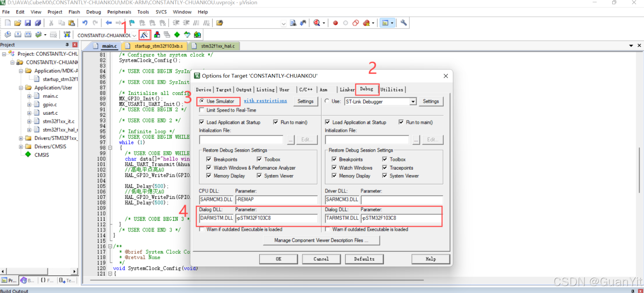Viewport: 644px width, 293px height.
Task: Open the Peripherals menu
Action: coord(119,12)
